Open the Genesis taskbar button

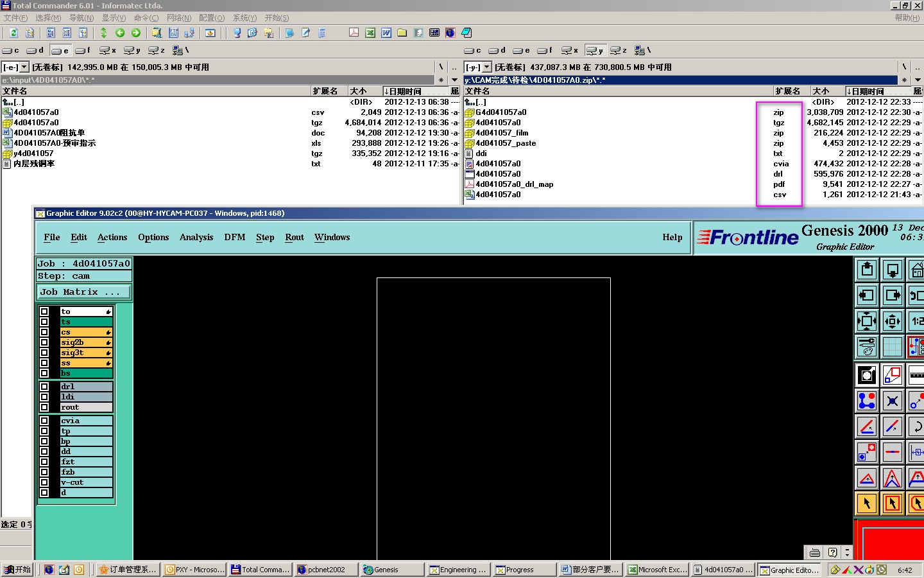[x=392, y=570]
